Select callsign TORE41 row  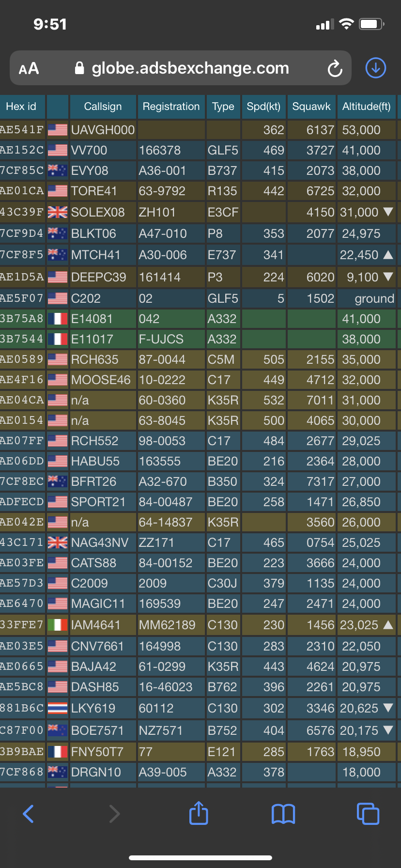coord(199,191)
